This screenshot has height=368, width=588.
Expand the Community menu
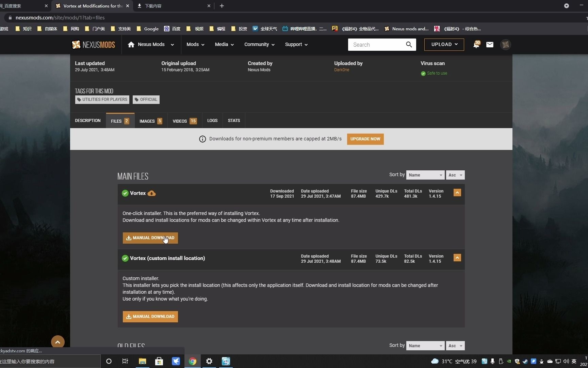(259, 45)
